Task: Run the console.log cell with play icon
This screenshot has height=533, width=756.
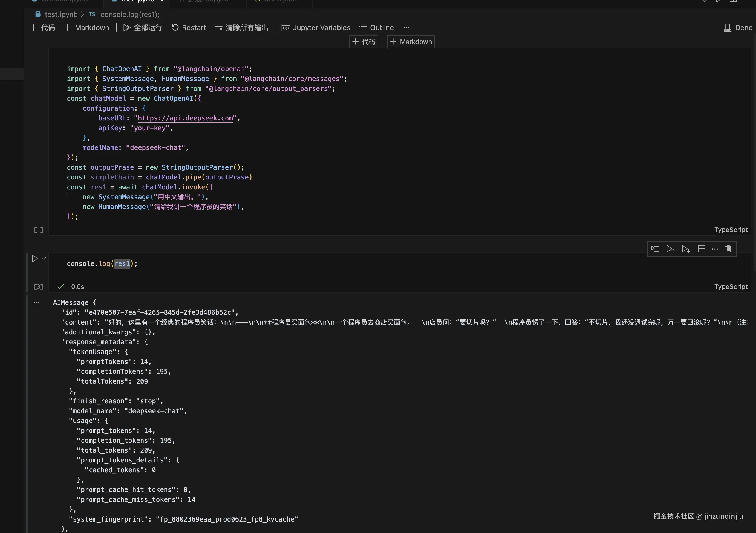Action: [x=34, y=259]
